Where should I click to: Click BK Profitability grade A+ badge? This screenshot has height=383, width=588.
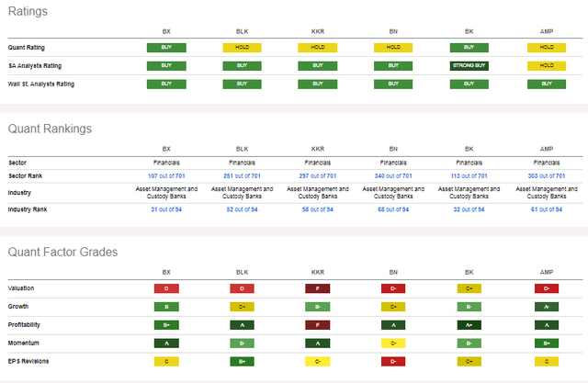[x=469, y=325]
